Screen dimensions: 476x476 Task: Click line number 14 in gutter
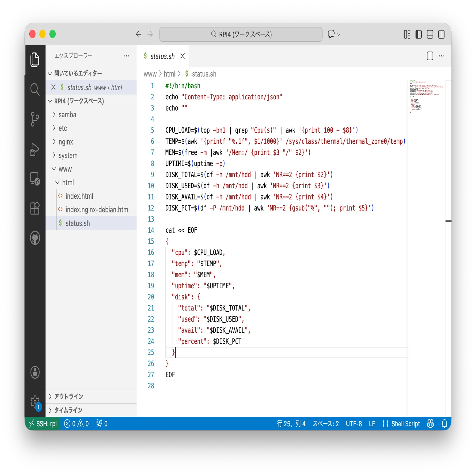(x=151, y=230)
